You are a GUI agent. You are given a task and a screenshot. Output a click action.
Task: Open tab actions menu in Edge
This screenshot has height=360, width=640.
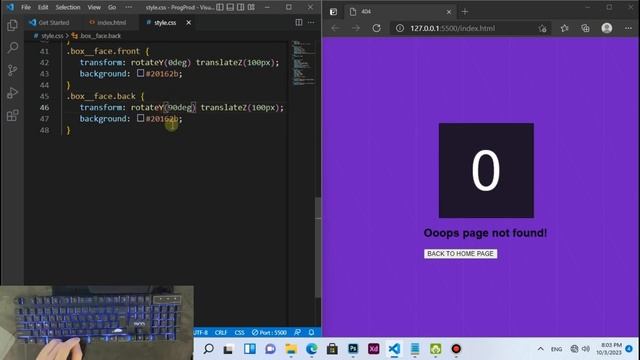[x=333, y=12]
